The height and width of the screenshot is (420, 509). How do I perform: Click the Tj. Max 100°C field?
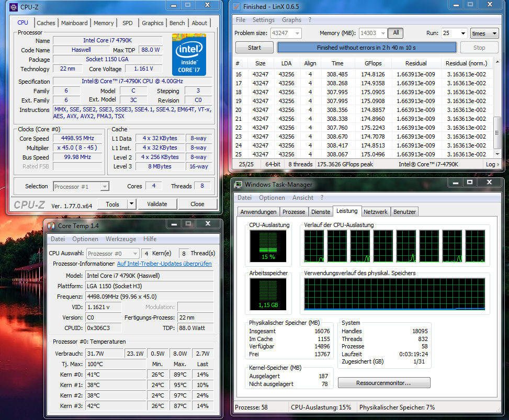coord(115,364)
